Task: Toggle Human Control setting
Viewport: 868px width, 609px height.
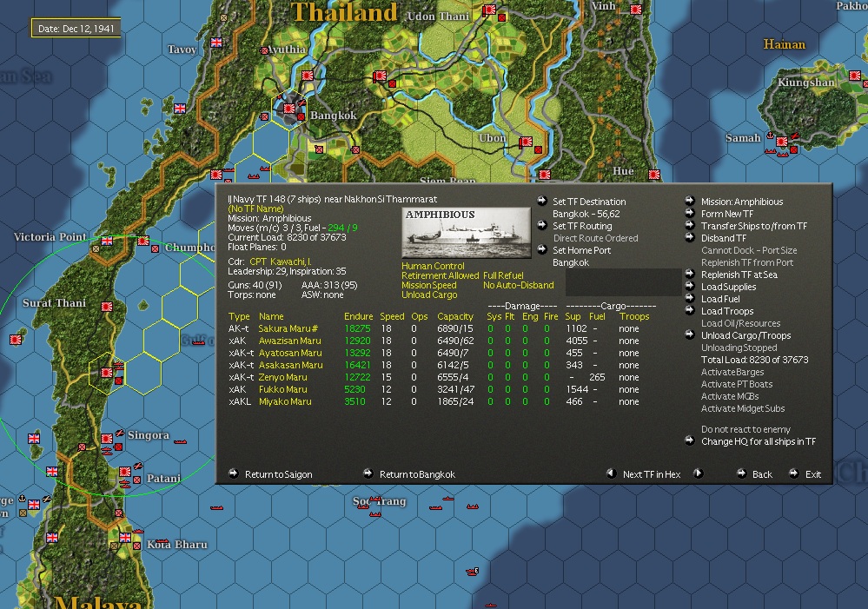Action: (x=433, y=267)
